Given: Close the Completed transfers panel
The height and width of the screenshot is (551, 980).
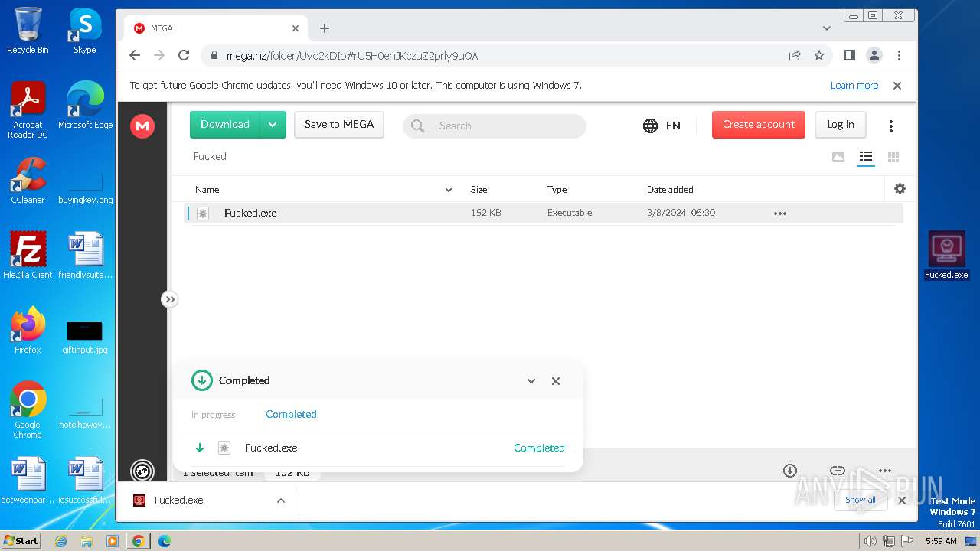Looking at the screenshot, I should click(x=556, y=380).
